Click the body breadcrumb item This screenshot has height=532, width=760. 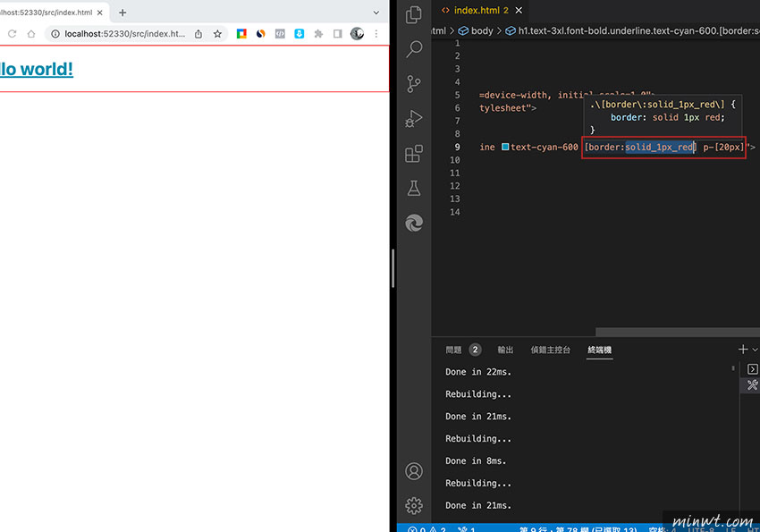476,31
